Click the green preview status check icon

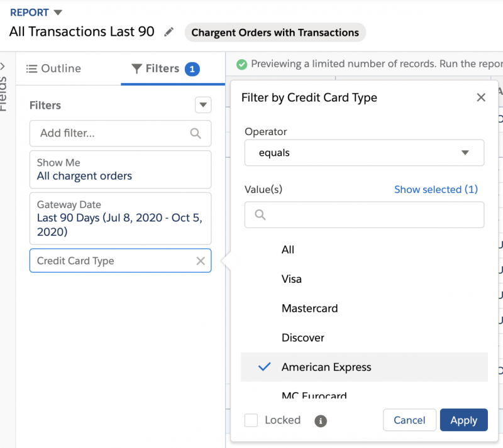(x=241, y=63)
